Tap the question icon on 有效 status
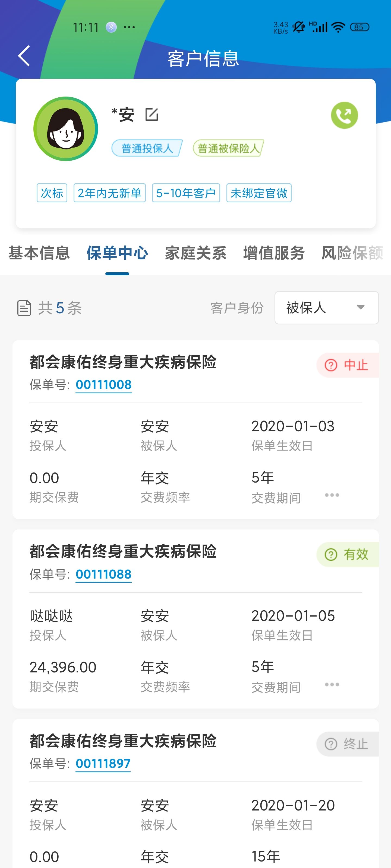This screenshot has width=391, height=868. click(331, 554)
